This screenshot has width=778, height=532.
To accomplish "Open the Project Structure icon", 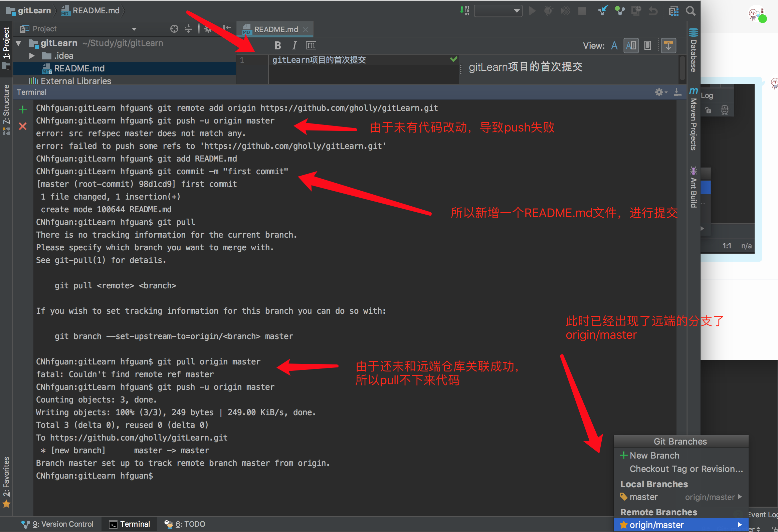I will click(x=673, y=11).
